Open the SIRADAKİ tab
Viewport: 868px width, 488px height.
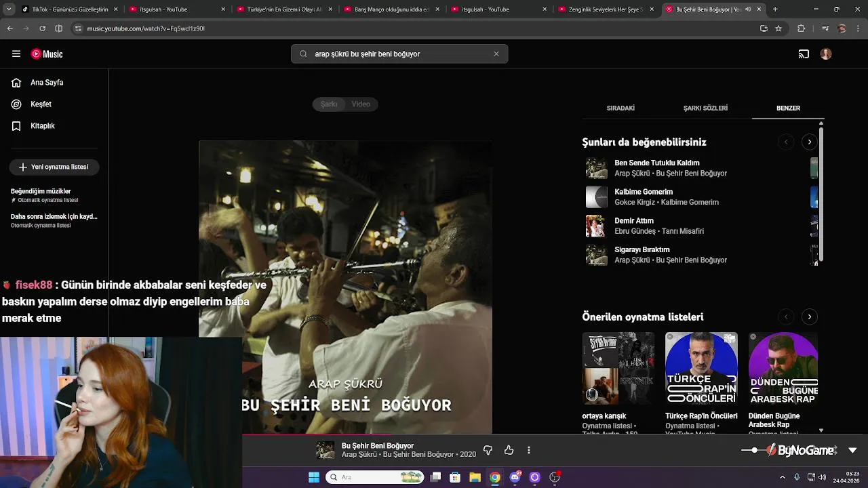click(620, 108)
